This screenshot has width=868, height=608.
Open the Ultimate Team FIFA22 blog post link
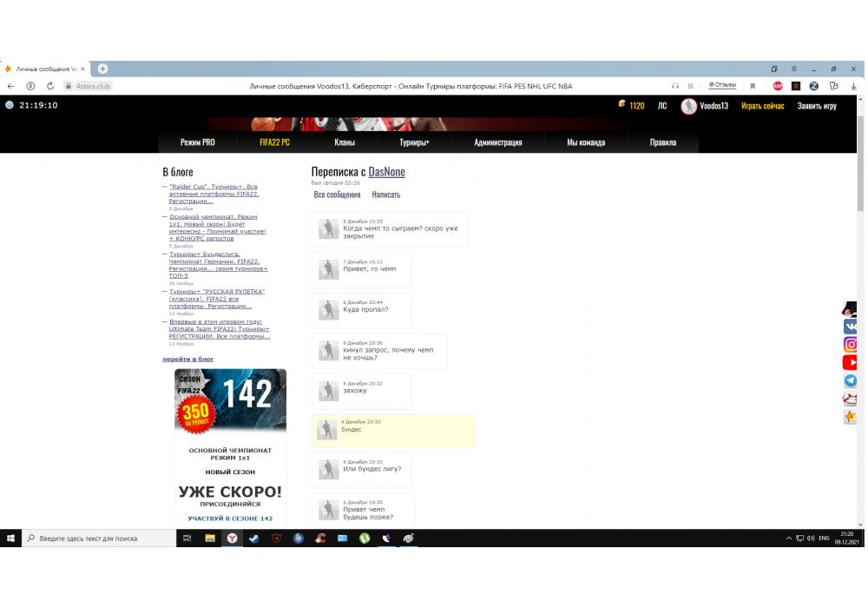[x=220, y=329]
